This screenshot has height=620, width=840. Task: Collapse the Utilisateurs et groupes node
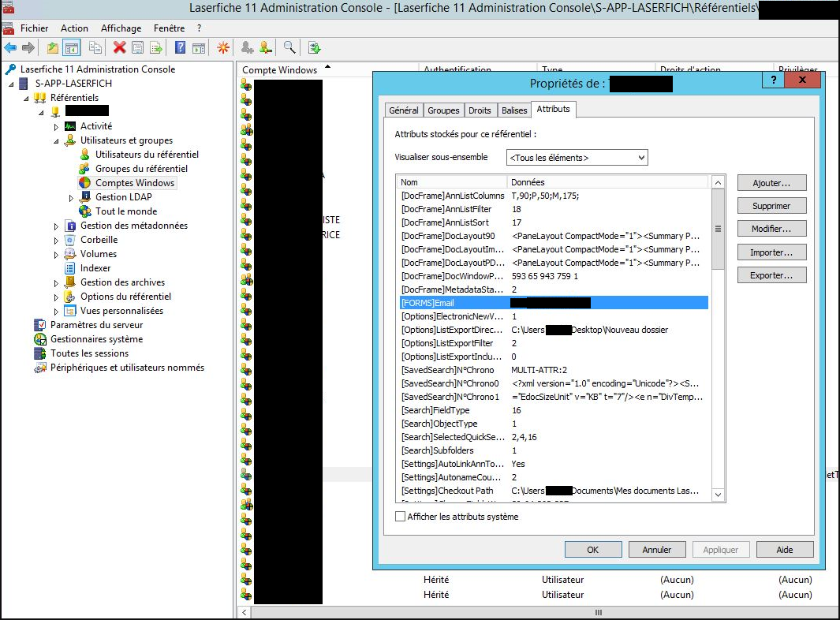click(x=56, y=141)
